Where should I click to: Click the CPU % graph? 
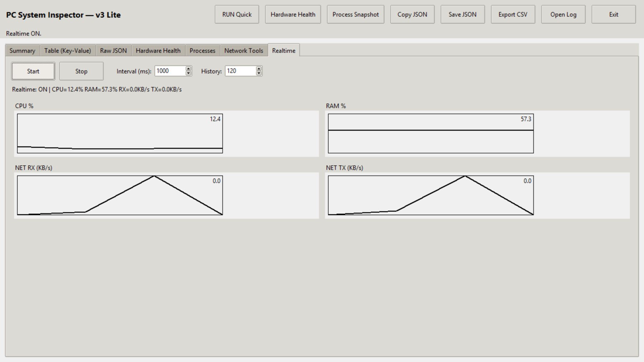[120, 134]
